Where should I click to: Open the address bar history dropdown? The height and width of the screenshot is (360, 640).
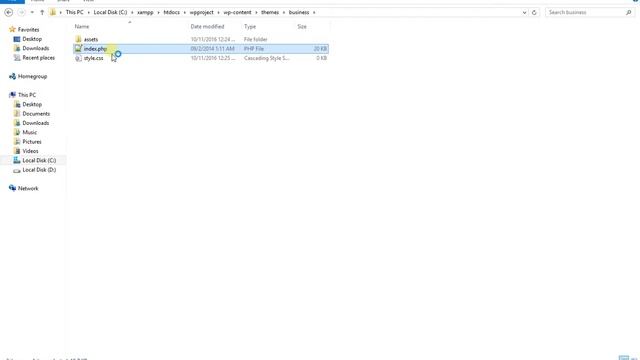tap(524, 13)
